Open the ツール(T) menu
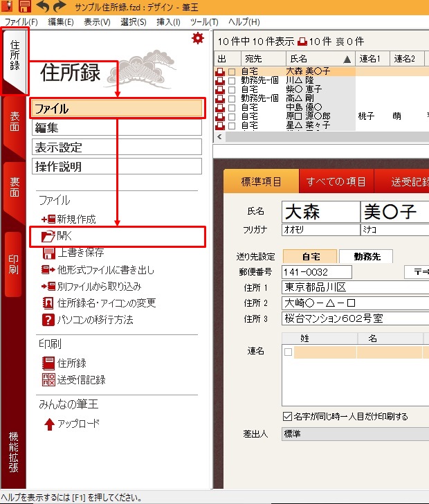Image resolution: width=429 pixels, height=504 pixels. (203, 22)
